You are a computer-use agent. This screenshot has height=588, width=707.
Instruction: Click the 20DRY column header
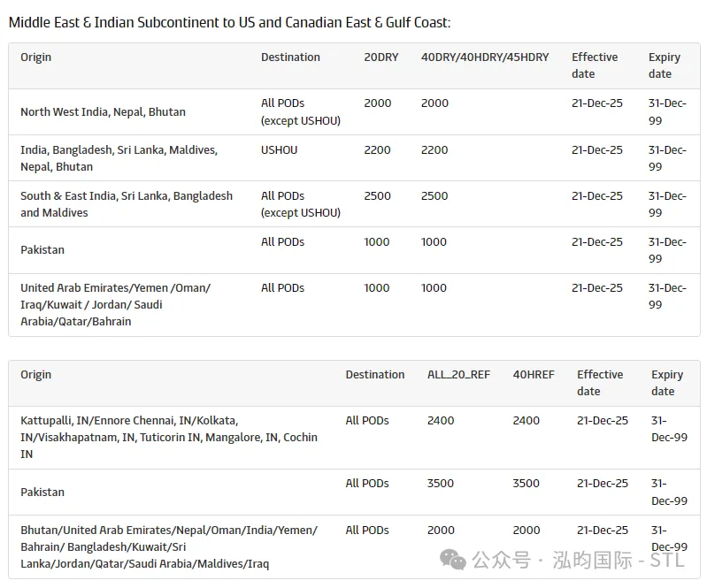coord(381,57)
